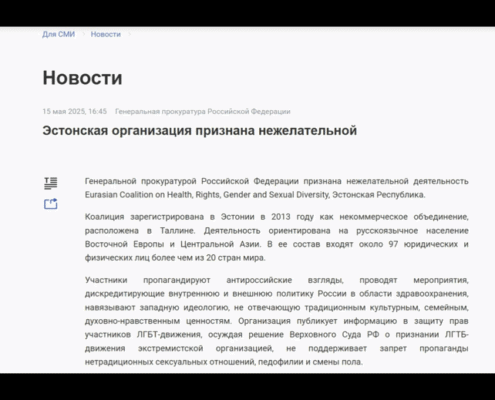Click the year 2013 in the text

click(x=281, y=217)
